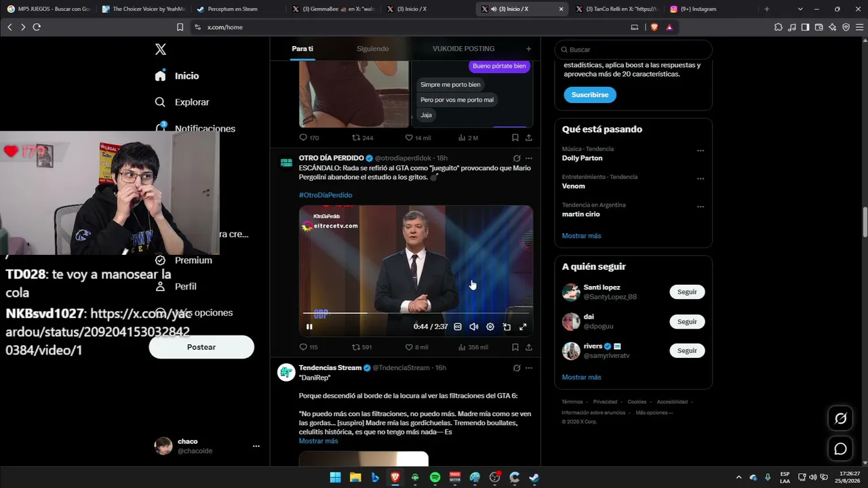Image resolution: width=868 pixels, height=488 pixels.
Task: Open Grok actions on Tendencias Stream post
Action: [517, 368]
